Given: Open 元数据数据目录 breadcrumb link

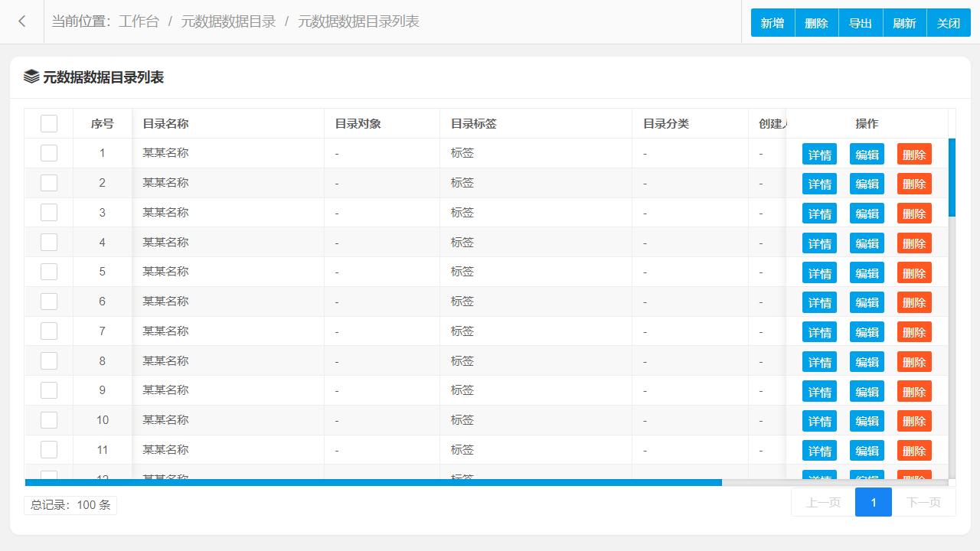Looking at the screenshot, I should [x=228, y=21].
